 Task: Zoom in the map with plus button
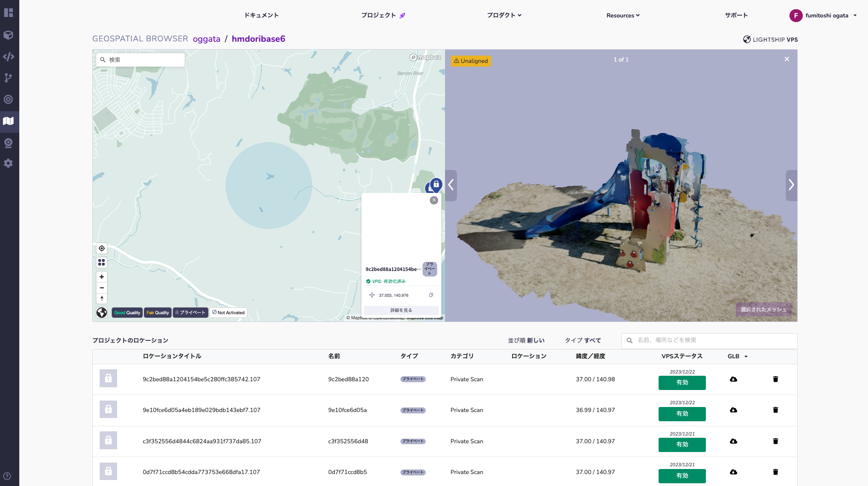(x=101, y=277)
